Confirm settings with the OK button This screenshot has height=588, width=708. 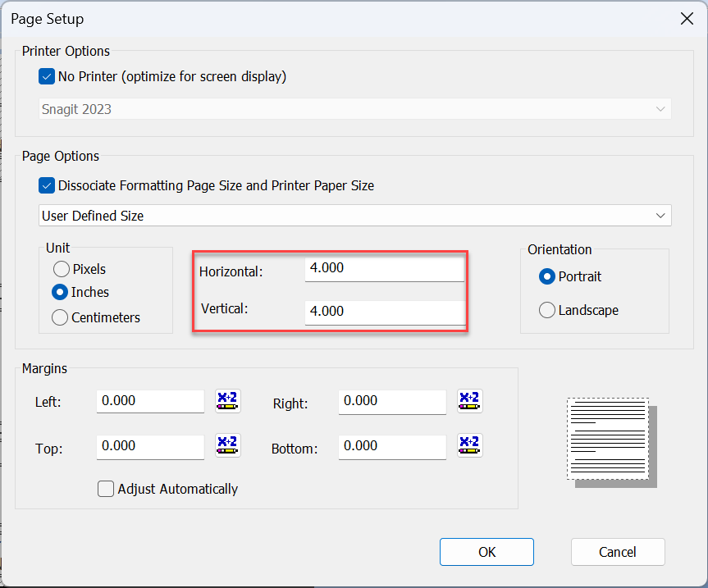click(x=486, y=551)
